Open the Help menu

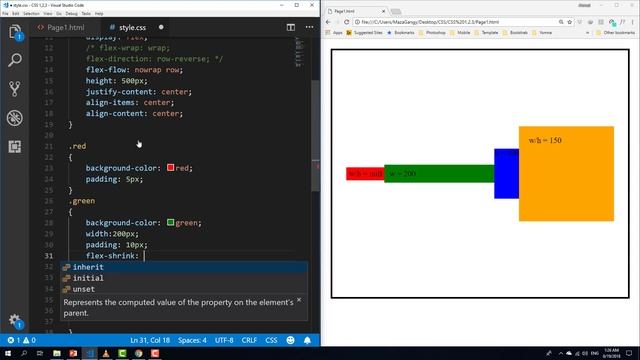[x=99, y=13]
